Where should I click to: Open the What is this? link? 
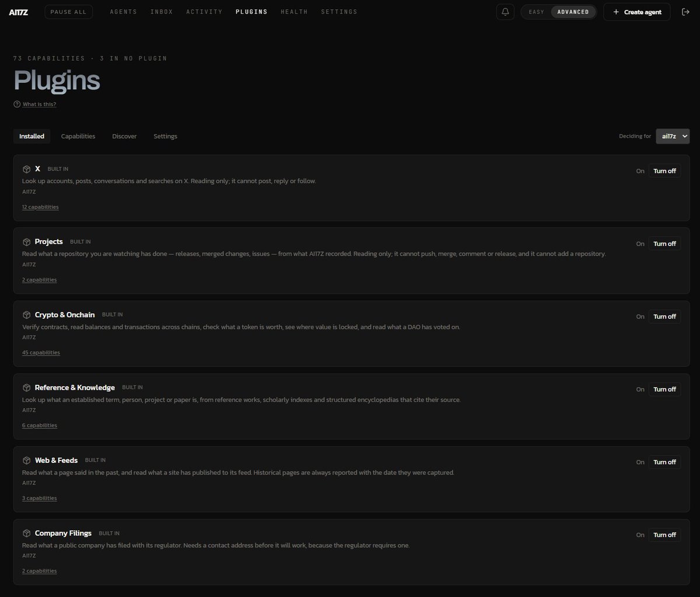point(40,104)
